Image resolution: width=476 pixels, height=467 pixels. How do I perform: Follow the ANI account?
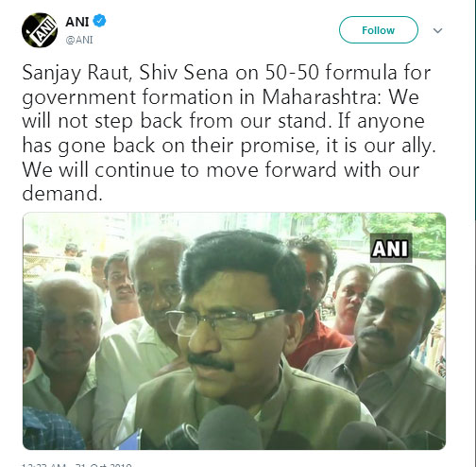coord(379,30)
